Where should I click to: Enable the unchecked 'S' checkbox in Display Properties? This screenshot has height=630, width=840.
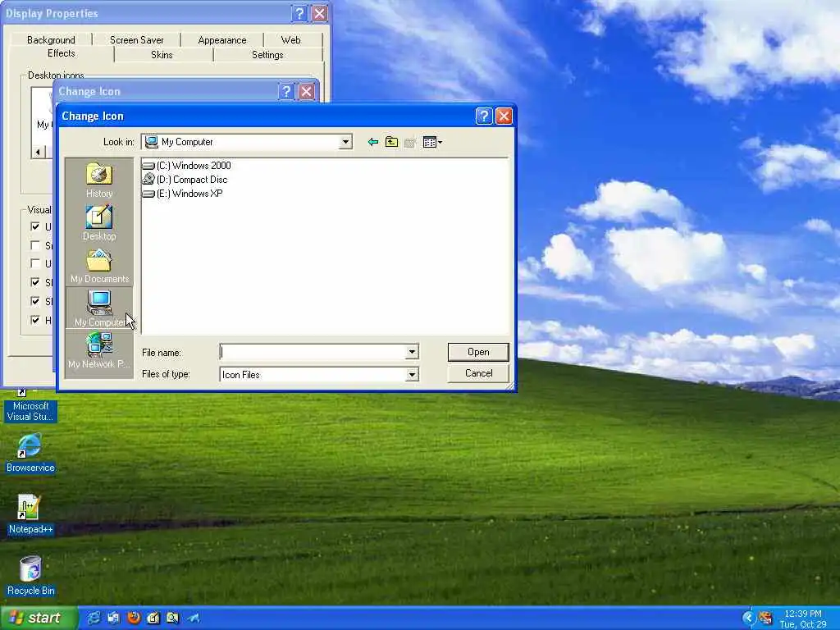(35, 245)
